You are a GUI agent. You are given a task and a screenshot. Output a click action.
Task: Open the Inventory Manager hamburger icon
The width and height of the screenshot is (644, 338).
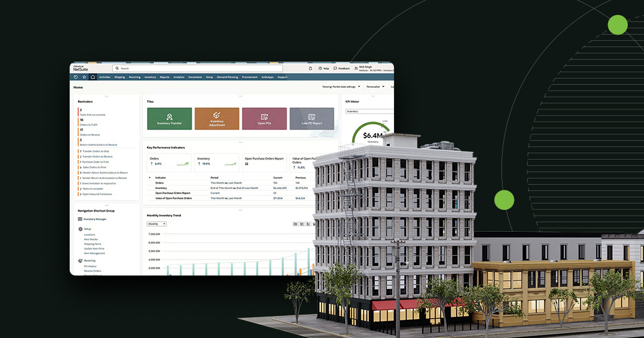[x=80, y=219]
